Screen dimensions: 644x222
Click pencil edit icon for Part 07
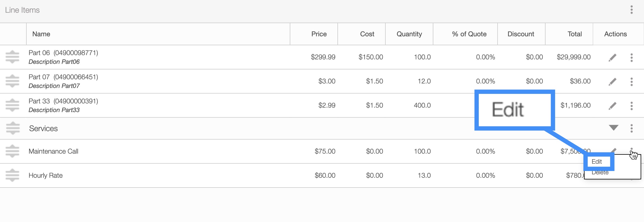(x=612, y=82)
